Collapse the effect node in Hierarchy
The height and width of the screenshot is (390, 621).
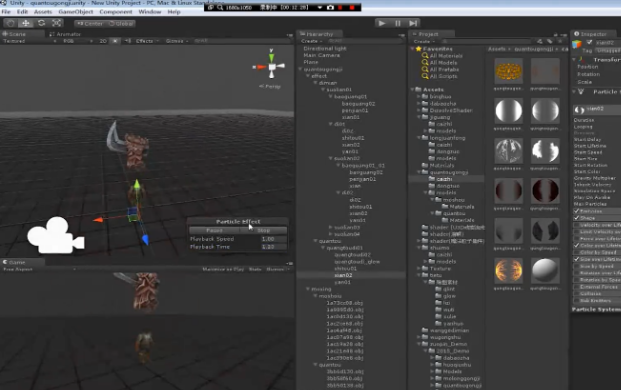point(308,76)
